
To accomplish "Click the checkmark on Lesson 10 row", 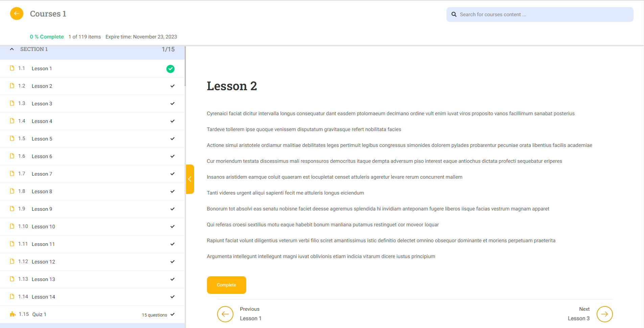I will coord(172,227).
